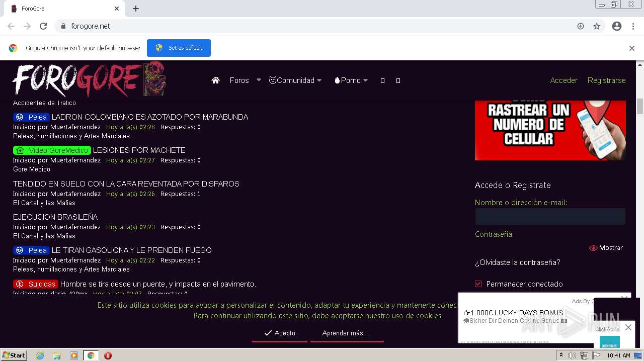644x362 pixels.
Task: Open the 1.000€ Lucky Days Bonus ad
Action: pos(513,313)
